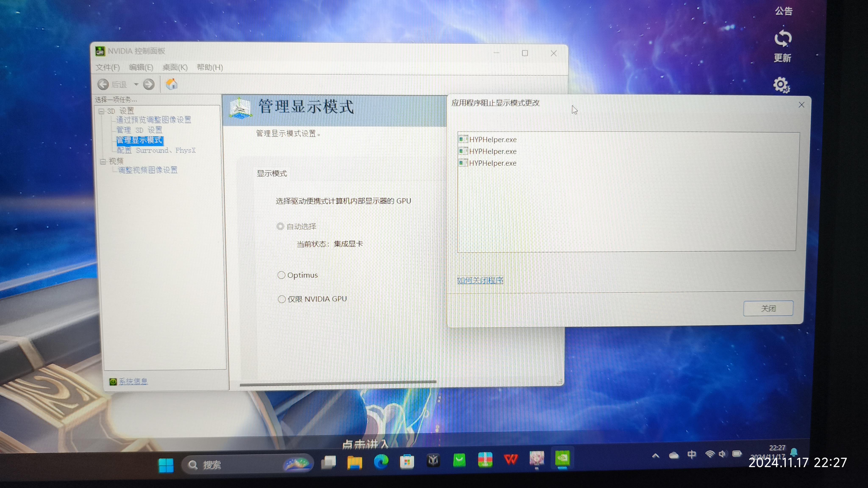Select the third HYPHelper.exe entry in the list

tap(488, 163)
